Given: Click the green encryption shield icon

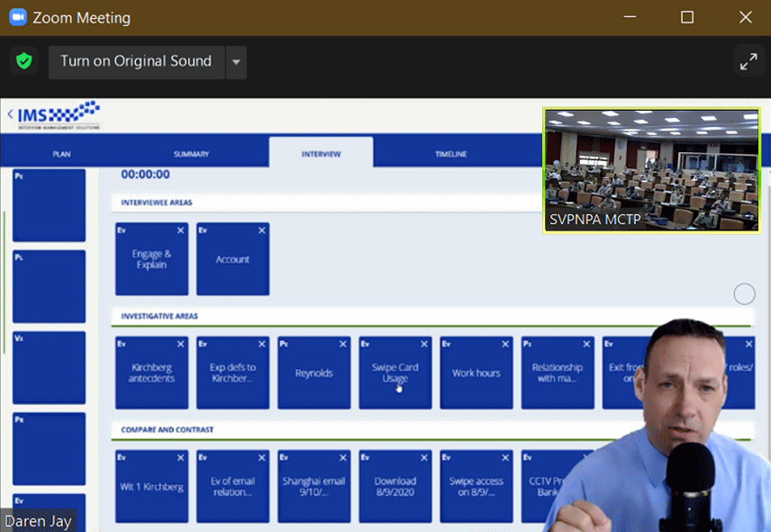Looking at the screenshot, I should 23,61.
